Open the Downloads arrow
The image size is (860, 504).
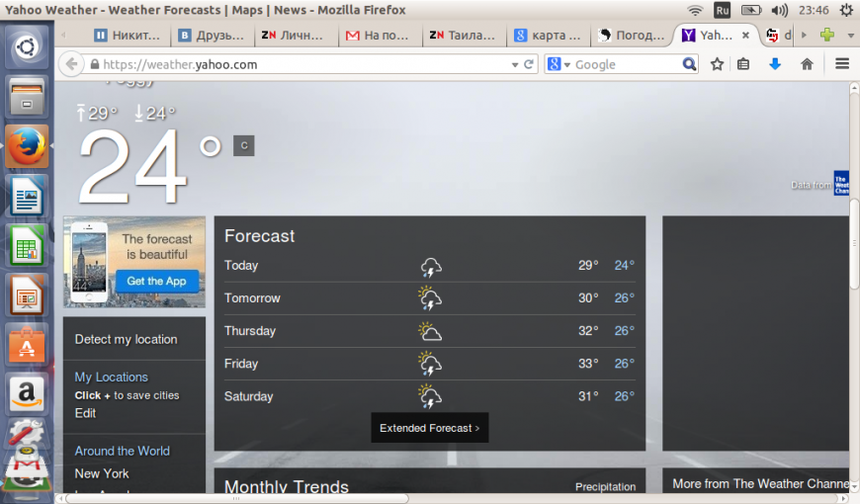774,64
